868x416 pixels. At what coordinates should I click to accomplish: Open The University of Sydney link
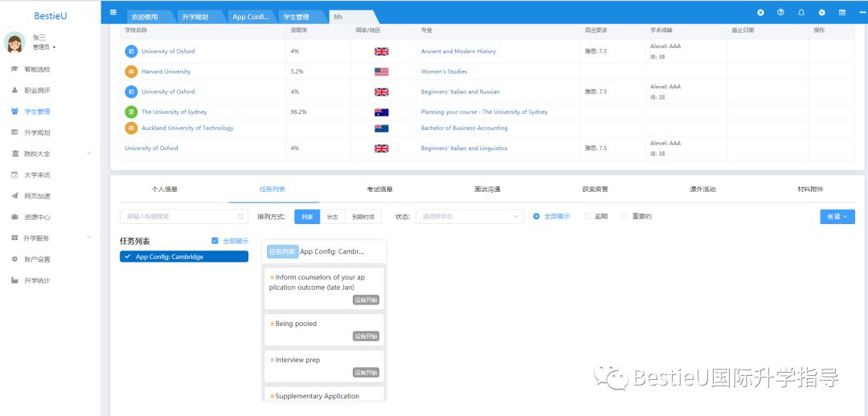[174, 112]
